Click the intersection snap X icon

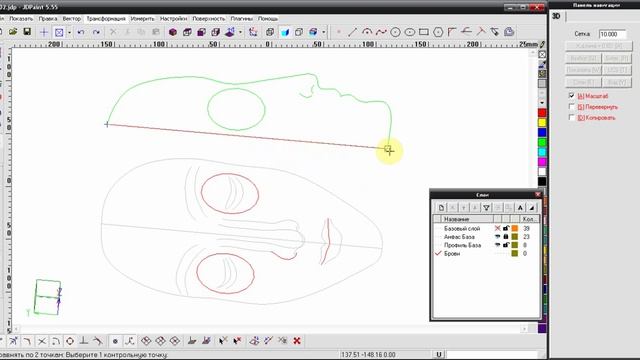(x=42, y=340)
